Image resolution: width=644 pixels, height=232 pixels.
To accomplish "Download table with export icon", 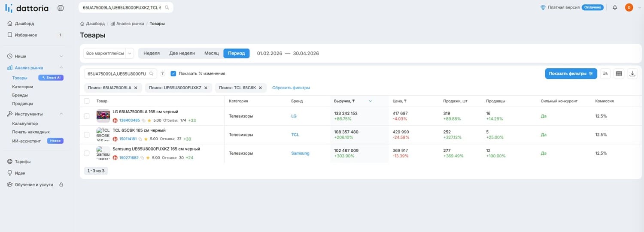I will 632,74.
